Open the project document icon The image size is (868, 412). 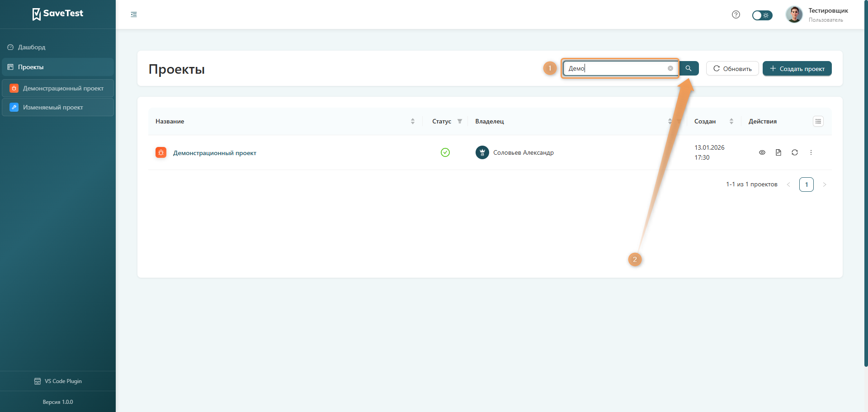coord(778,152)
